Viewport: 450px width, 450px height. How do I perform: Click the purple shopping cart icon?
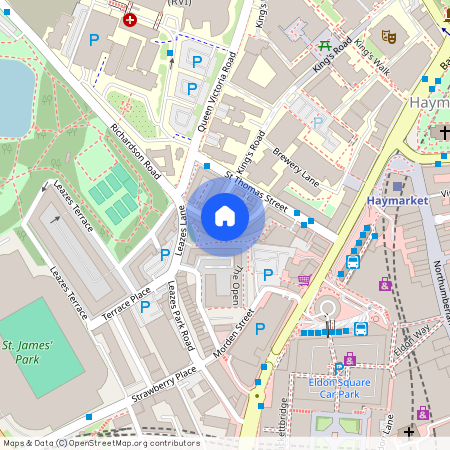tap(305, 280)
